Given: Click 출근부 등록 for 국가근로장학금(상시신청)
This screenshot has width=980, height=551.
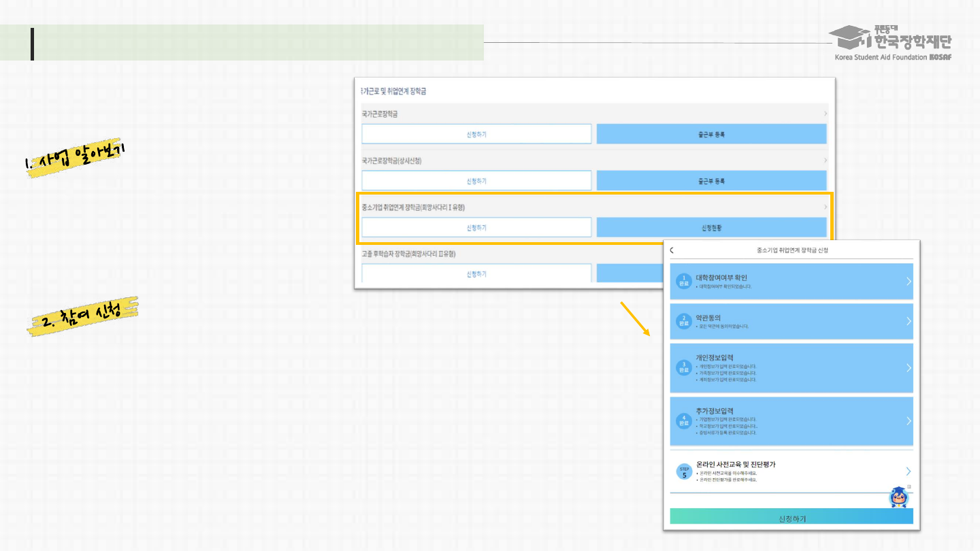Looking at the screenshot, I should 711,181.
